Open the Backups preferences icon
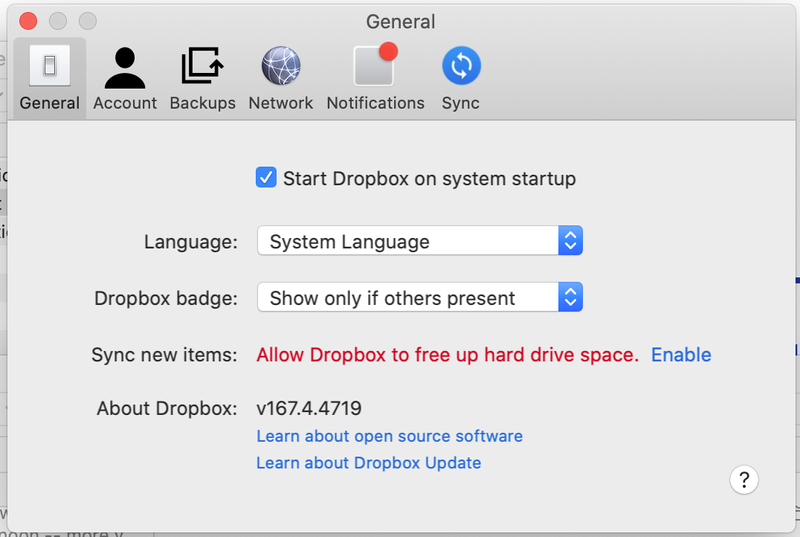 (x=202, y=67)
